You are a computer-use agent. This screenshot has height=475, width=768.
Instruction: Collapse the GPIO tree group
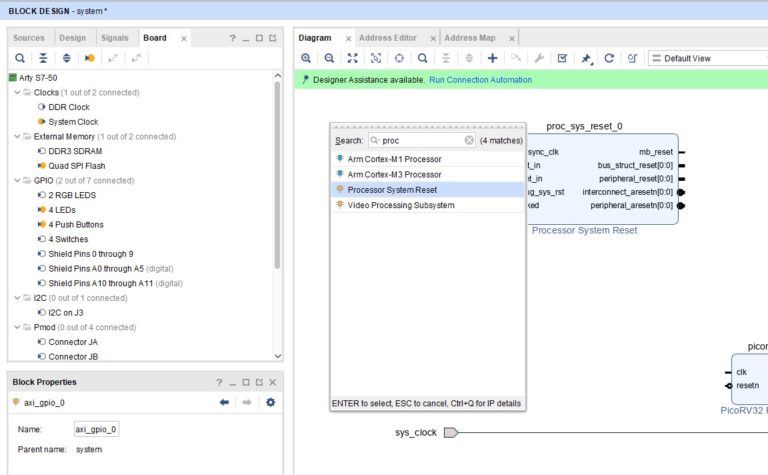click(17, 180)
